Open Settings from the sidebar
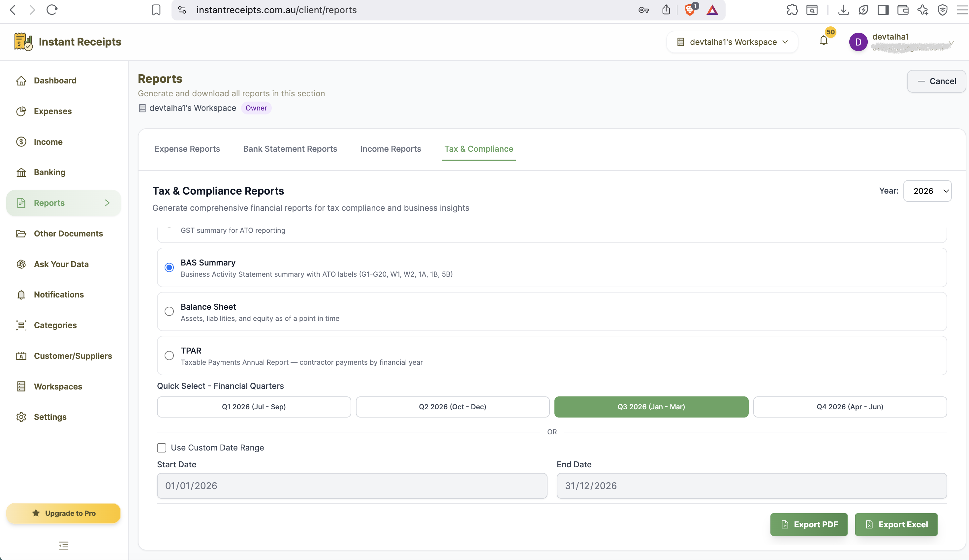969x560 pixels. coord(63,417)
